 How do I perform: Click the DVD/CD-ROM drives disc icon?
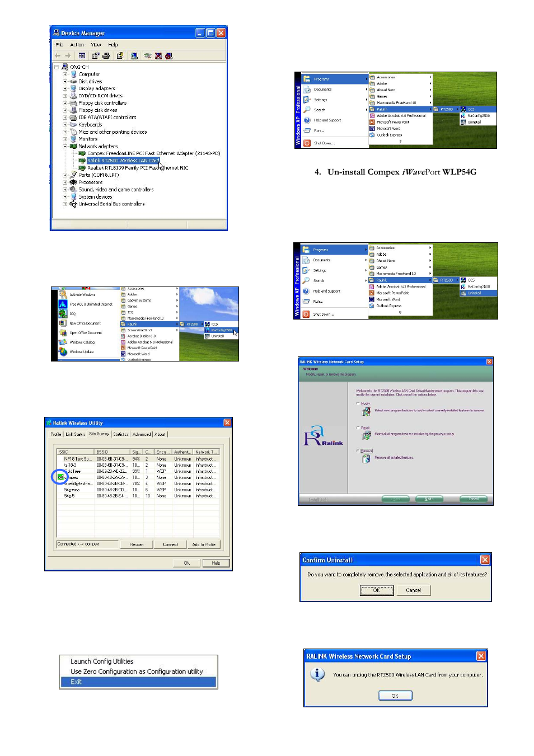coord(73,96)
